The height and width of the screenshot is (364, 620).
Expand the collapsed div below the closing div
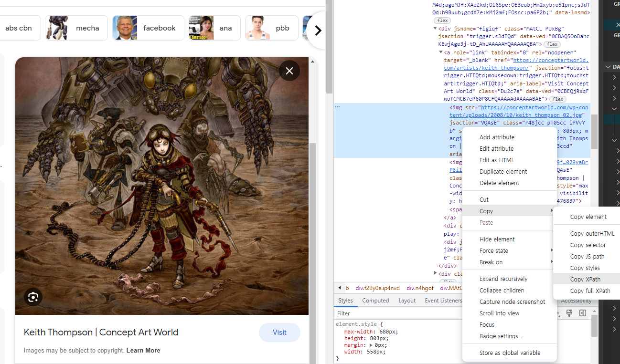pyautogui.click(x=435, y=273)
